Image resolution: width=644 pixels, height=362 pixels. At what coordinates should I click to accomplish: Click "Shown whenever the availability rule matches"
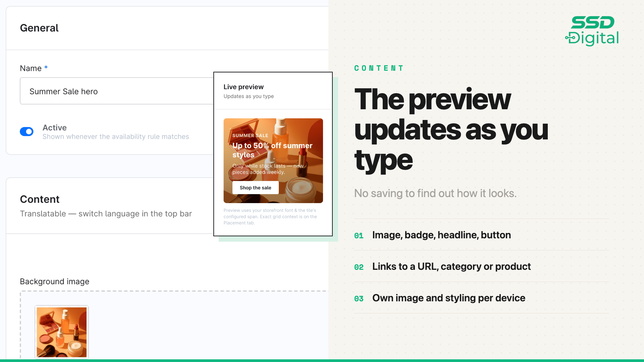pos(116,137)
